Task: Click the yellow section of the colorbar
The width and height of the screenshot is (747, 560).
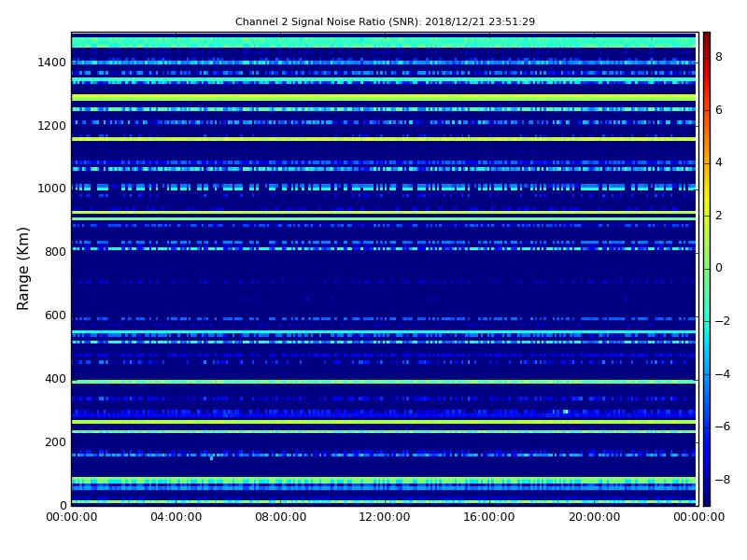Action: click(707, 193)
